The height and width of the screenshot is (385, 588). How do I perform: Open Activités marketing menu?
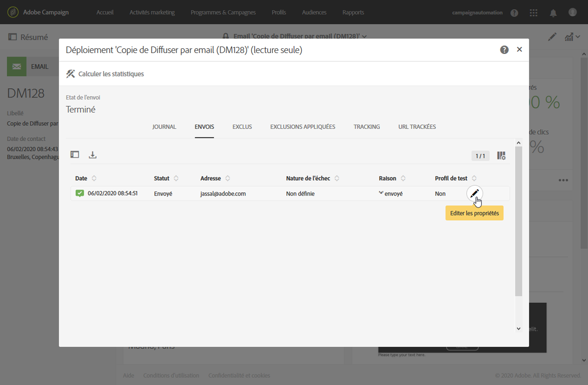(152, 13)
